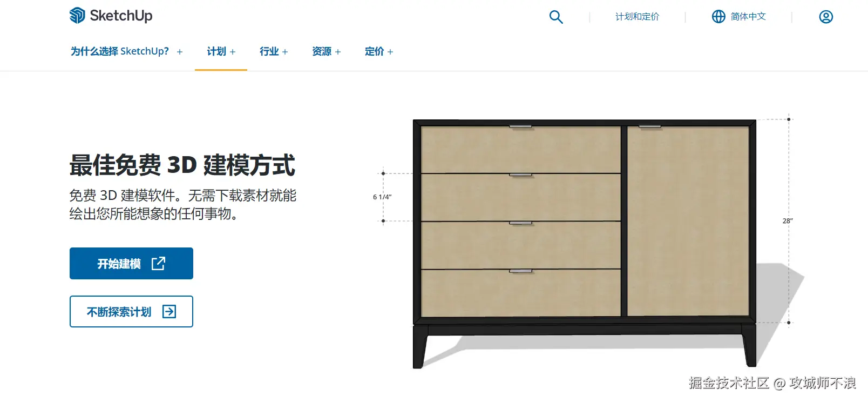This screenshot has height=402, width=868.
Task: Click the globe language icon
Action: 718,17
